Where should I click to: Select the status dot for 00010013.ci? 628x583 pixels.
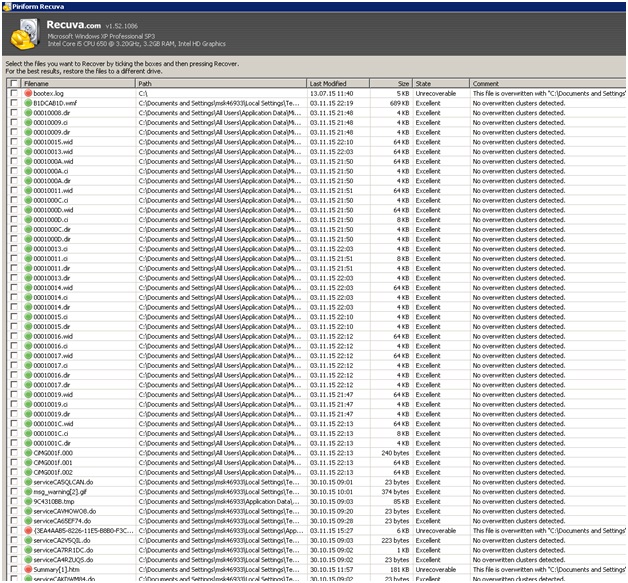(x=28, y=249)
